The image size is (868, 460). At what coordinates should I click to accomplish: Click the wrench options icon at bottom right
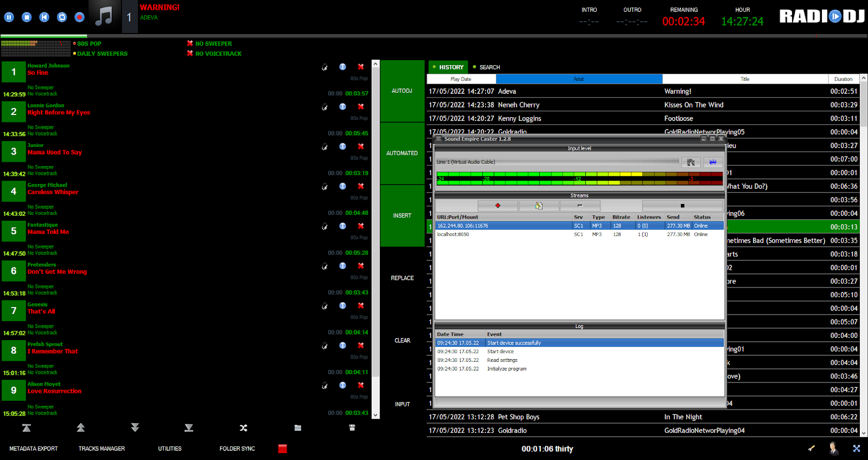click(x=812, y=448)
